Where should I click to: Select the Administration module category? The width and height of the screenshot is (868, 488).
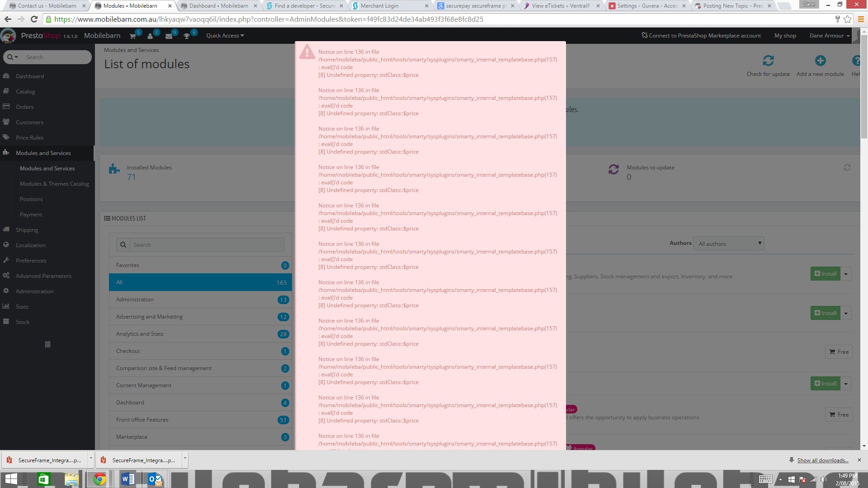(135, 300)
